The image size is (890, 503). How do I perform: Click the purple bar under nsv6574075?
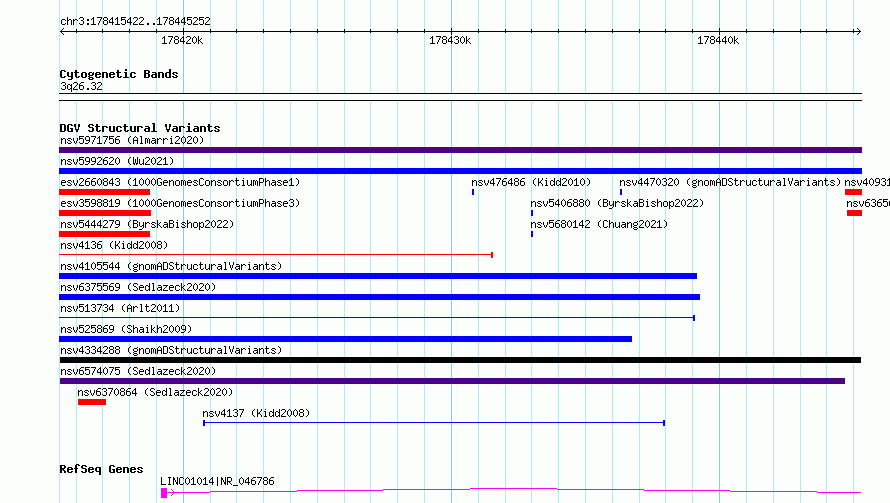click(452, 381)
